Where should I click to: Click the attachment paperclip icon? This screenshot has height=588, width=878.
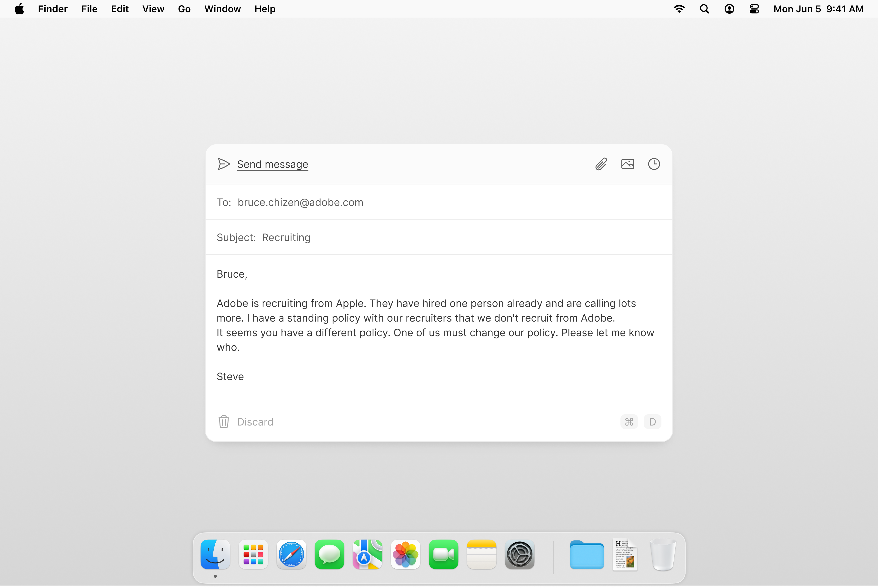coord(601,164)
